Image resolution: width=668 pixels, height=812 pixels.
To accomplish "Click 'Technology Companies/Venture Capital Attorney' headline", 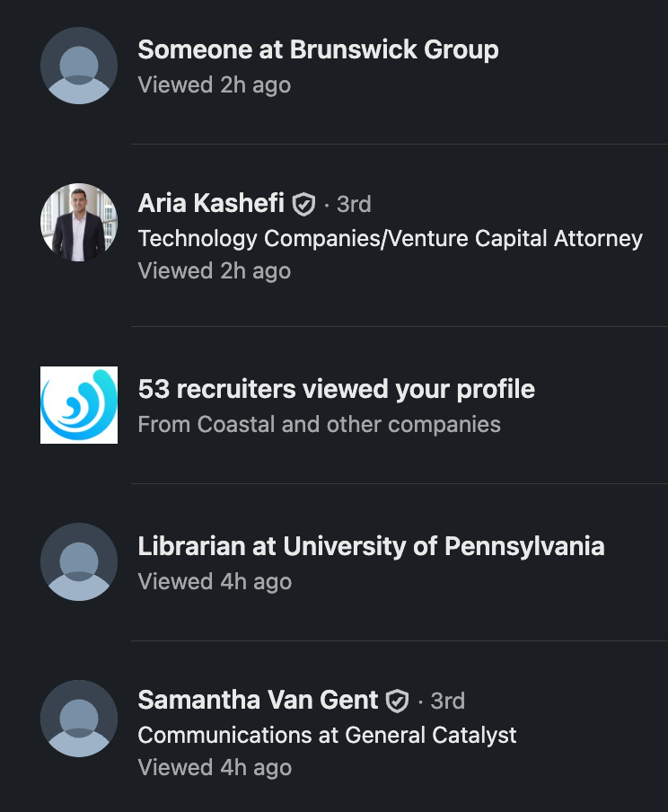I will click(x=390, y=239).
